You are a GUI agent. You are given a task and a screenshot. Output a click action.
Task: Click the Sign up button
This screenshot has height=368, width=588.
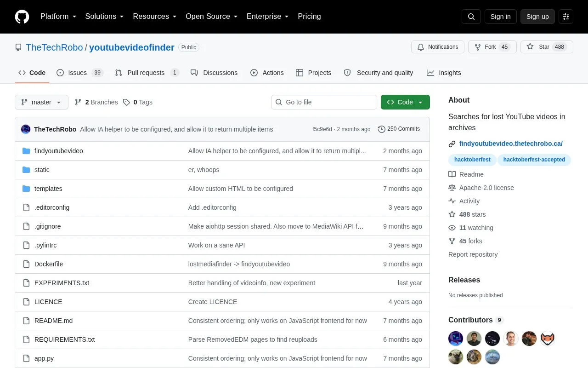click(537, 17)
